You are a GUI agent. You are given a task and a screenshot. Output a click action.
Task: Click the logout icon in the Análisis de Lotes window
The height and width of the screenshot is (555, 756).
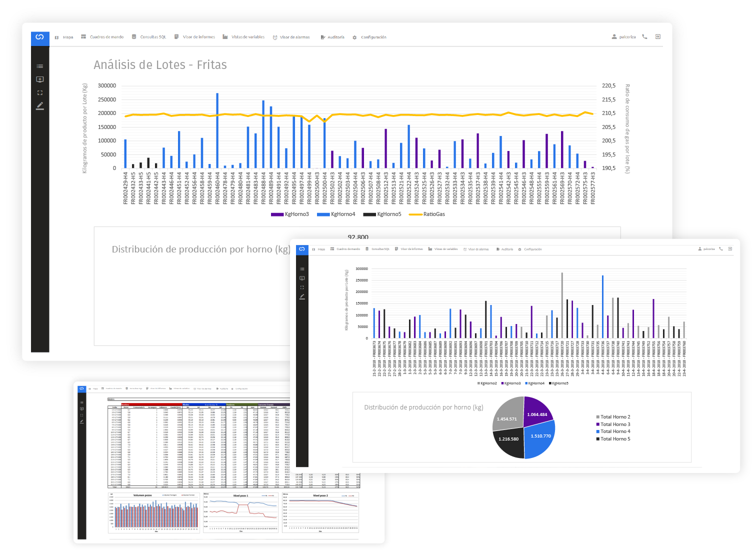point(658,37)
